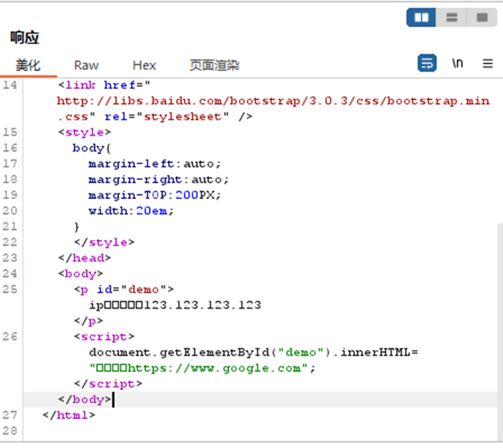Screen dimensions: 503x448
Task: Choose the tabbed layout view icon
Action: click(x=481, y=17)
